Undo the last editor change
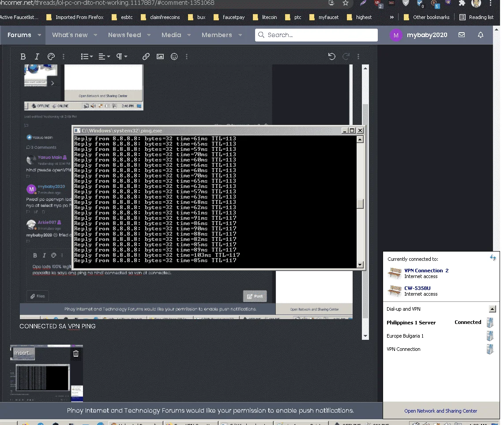 click(x=332, y=56)
